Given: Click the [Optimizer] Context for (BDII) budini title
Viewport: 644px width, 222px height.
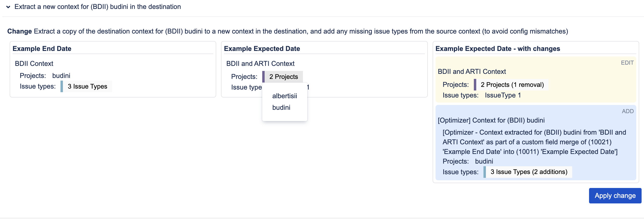Looking at the screenshot, I should click(x=491, y=120).
